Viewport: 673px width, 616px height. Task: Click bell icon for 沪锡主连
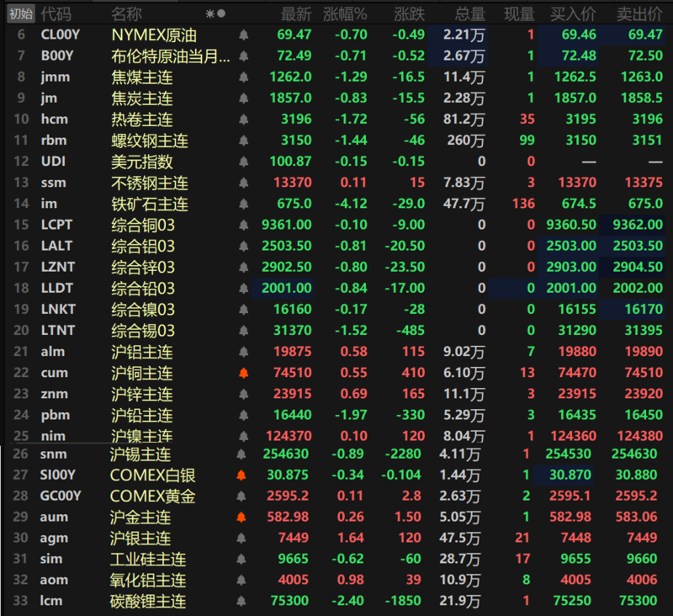point(241,454)
